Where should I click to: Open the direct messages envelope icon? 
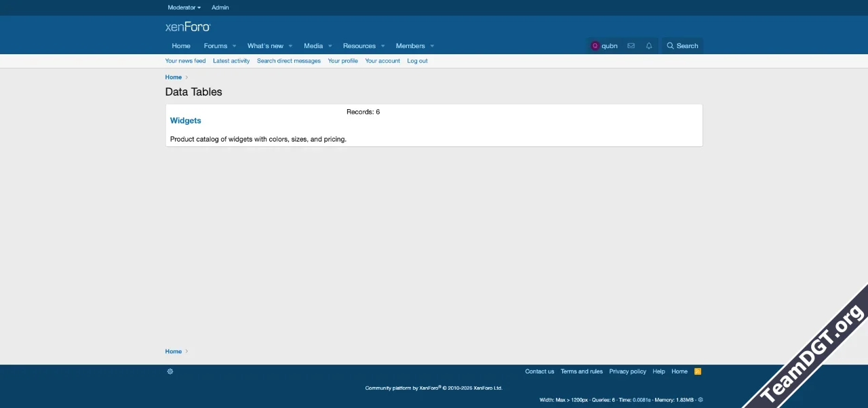click(x=631, y=46)
